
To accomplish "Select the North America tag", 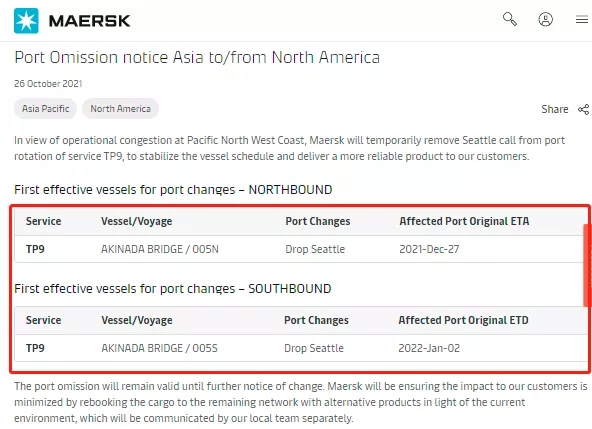I will [x=120, y=109].
